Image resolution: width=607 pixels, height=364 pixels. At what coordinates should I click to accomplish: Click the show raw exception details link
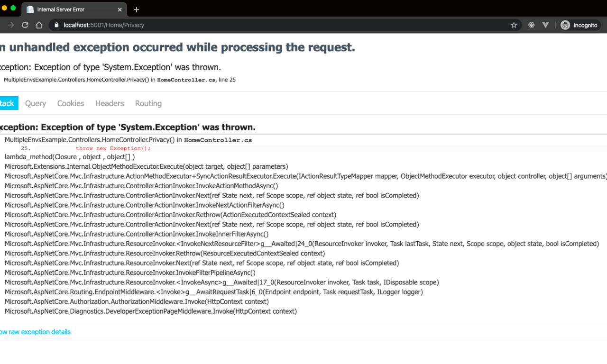pos(35,332)
